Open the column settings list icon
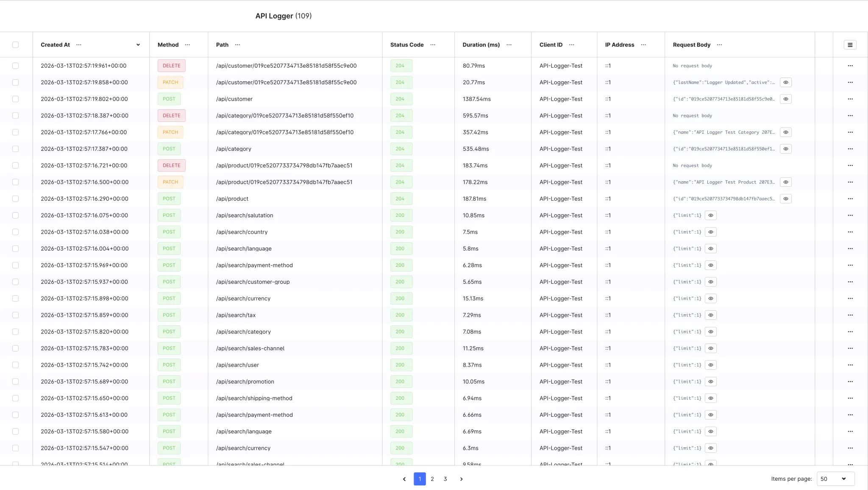Image resolution: width=868 pixels, height=490 pixels. pyautogui.click(x=850, y=45)
